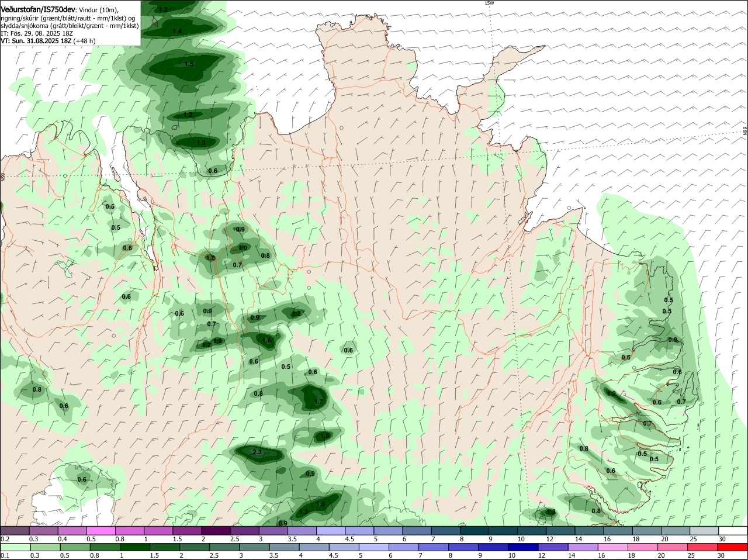748x560 pixels.
Task: Click the dark teal 9 mm snow legend swatch
Action: coord(503,531)
